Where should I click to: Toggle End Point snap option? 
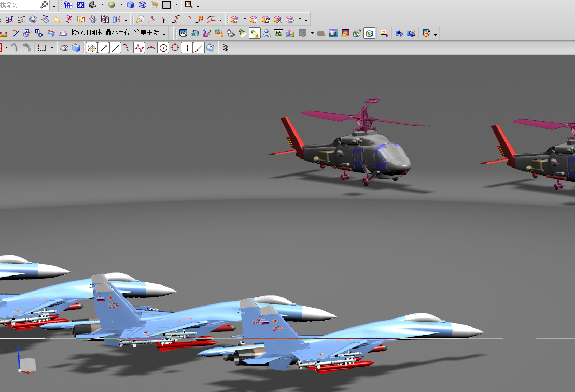pos(104,48)
